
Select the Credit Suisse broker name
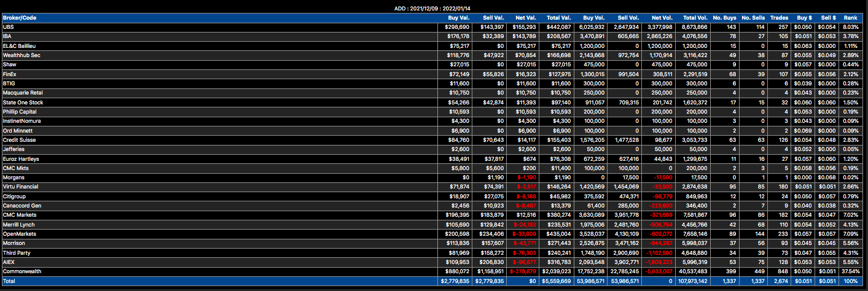19,139
